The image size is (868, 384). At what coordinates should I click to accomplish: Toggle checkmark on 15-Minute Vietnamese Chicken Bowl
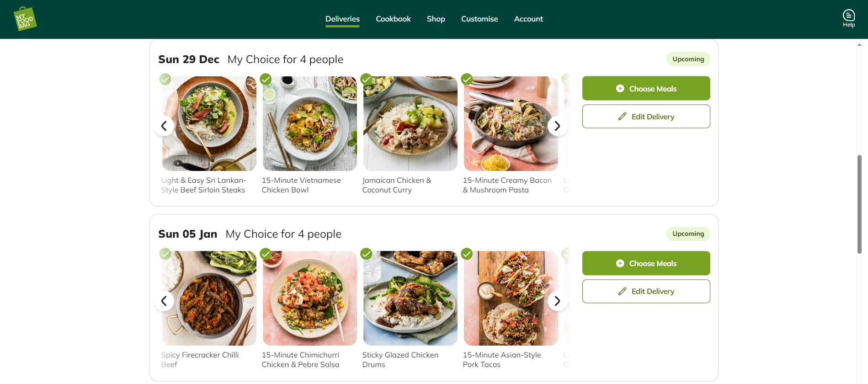[x=266, y=79]
